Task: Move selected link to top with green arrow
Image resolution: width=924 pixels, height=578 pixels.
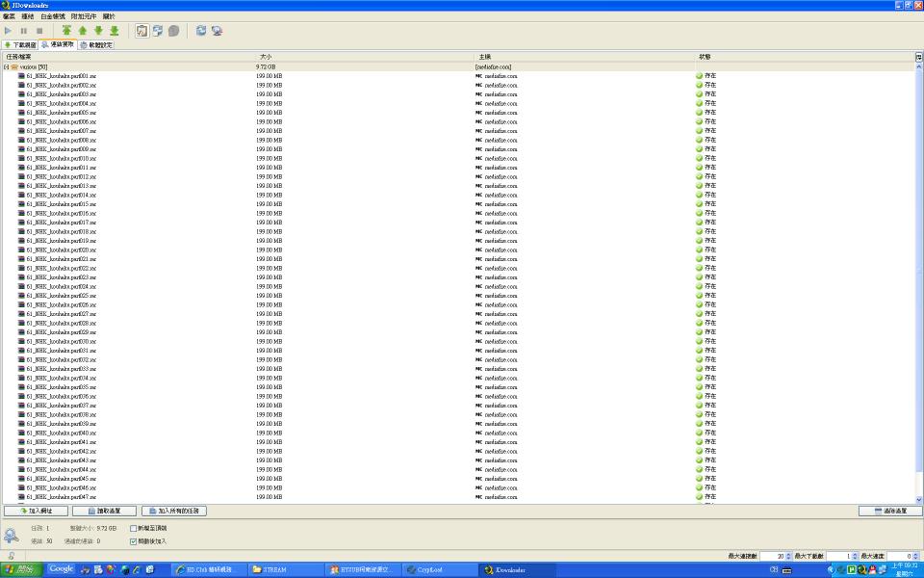Action: 66,30
